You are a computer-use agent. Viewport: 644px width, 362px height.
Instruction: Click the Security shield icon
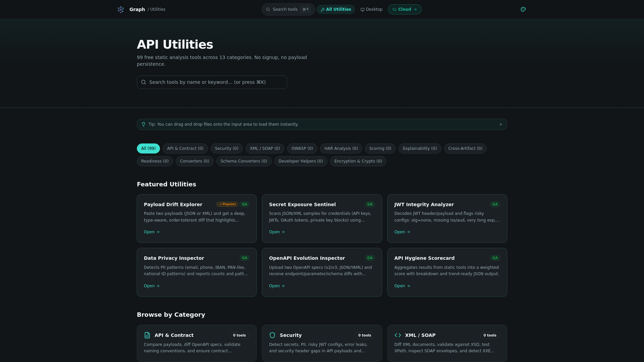[x=272, y=335]
